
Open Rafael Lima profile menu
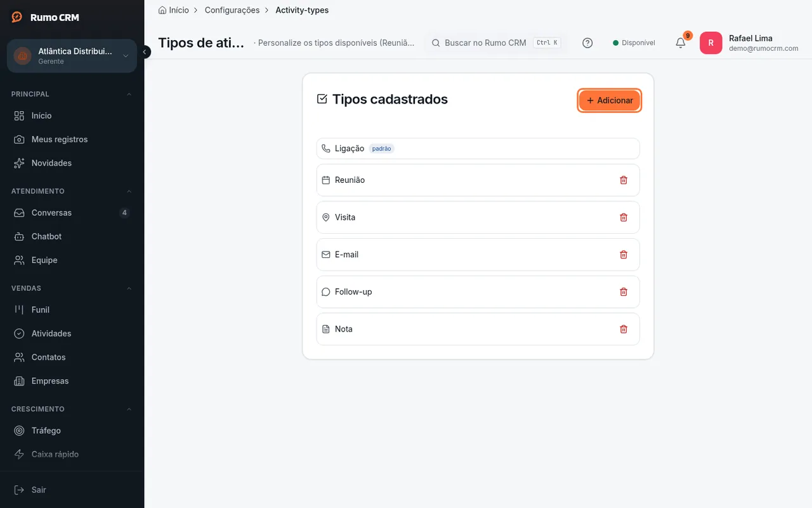coord(749,43)
